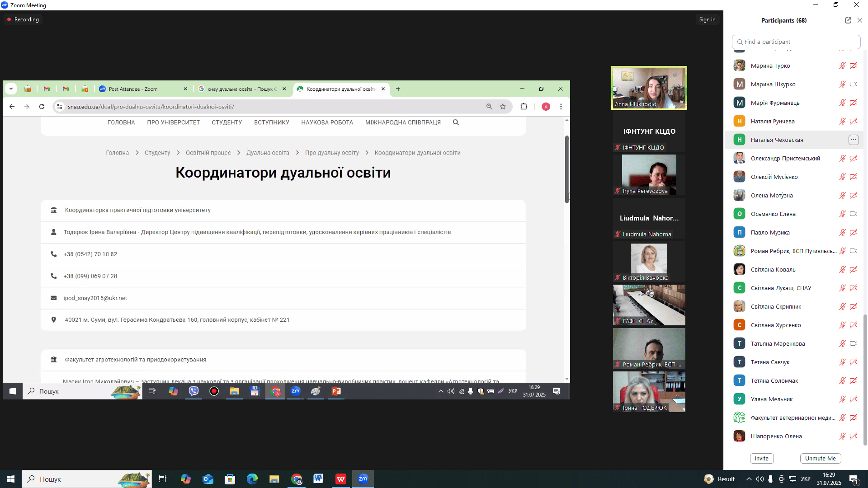The height and width of the screenshot is (488, 868).
Task: Open Microsoft Edge from the taskbar
Action: (x=252, y=479)
